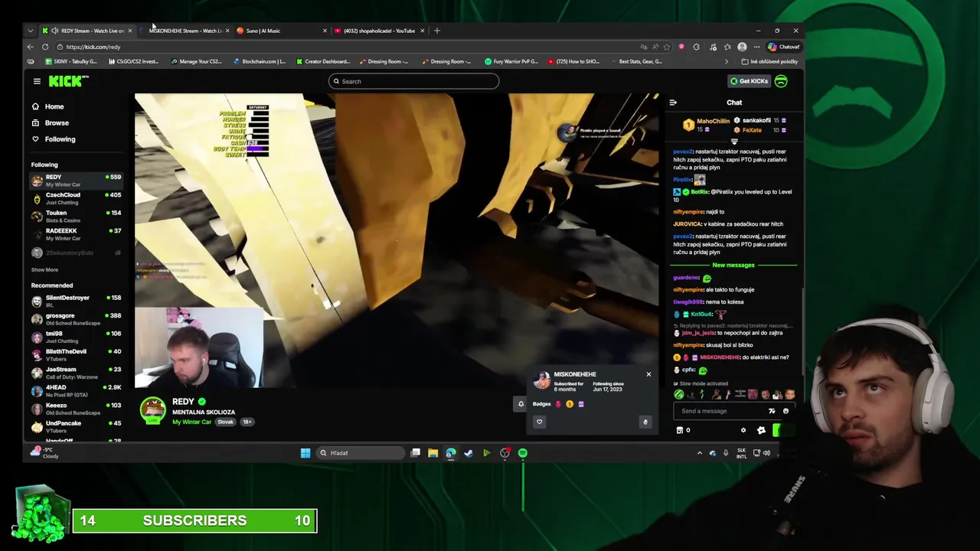Click the taskbar Hľadať search box
Screen dimensions: 980x551
coord(361,453)
